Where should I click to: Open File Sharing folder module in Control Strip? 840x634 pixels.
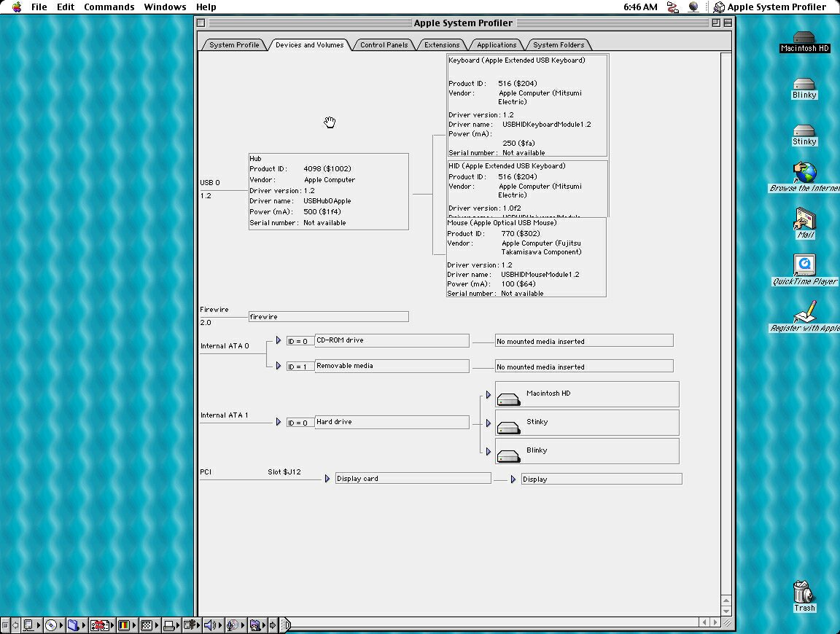click(x=76, y=625)
